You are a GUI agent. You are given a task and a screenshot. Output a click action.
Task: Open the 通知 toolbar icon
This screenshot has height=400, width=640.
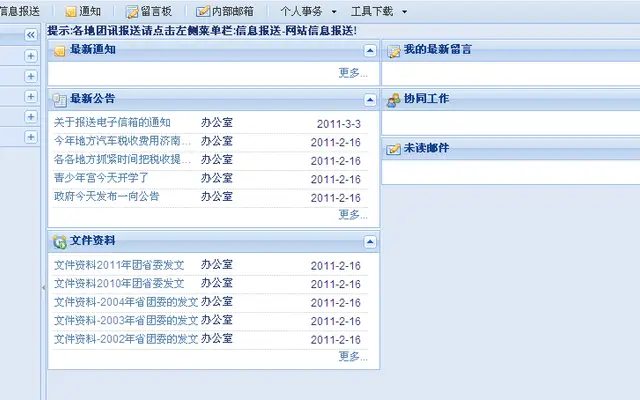pos(71,11)
